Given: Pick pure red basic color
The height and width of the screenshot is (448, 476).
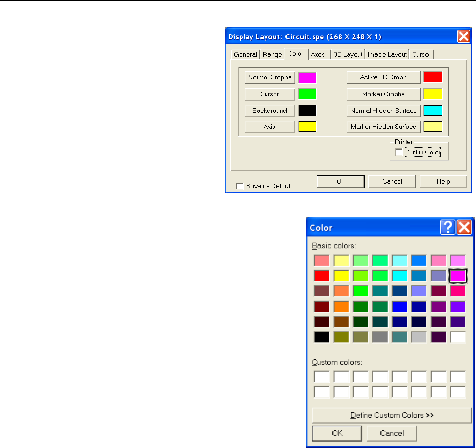Looking at the screenshot, I should point(322,276).
